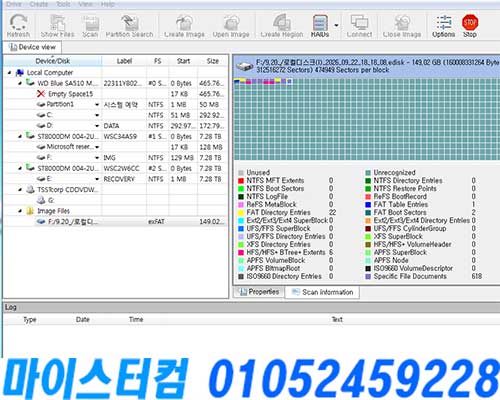Collapse the TSSTcorp CDDVDW node

coord(20,189)
